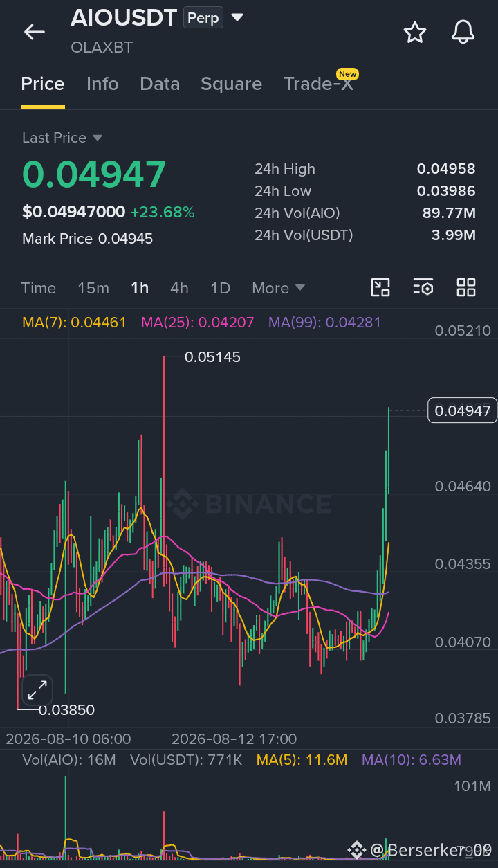Select the 1h interval

point(140,288)
